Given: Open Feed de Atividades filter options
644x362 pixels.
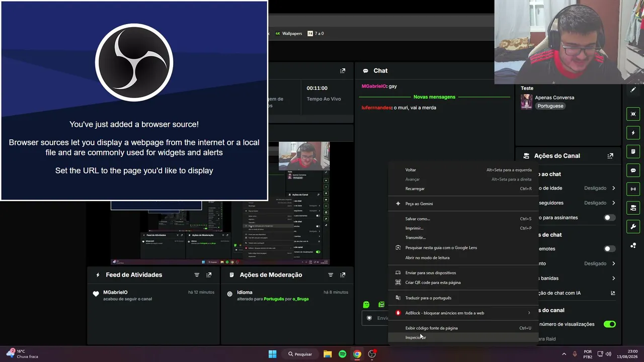Looking at the screenshot, I should [197, 275].
